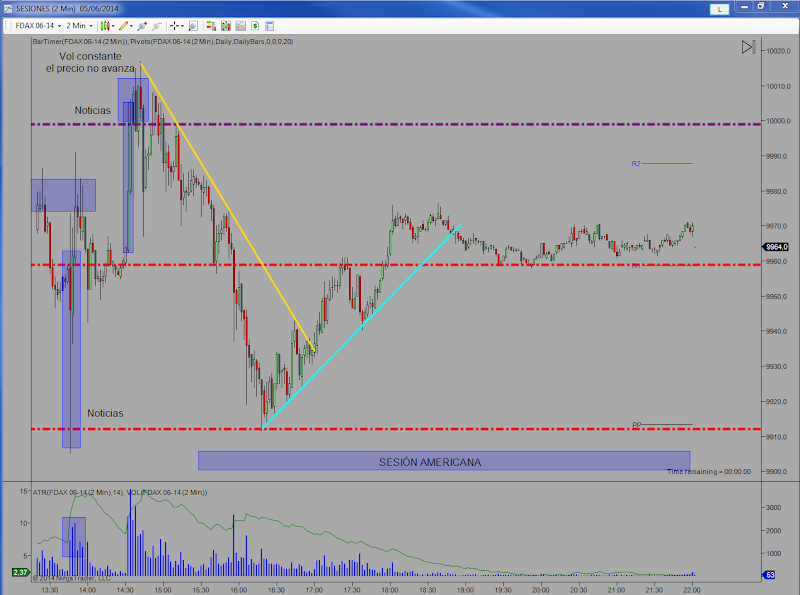The image size is (800, 595).
Task: Click the zoom out magnifier icon
Action: [x=157, y=26]
